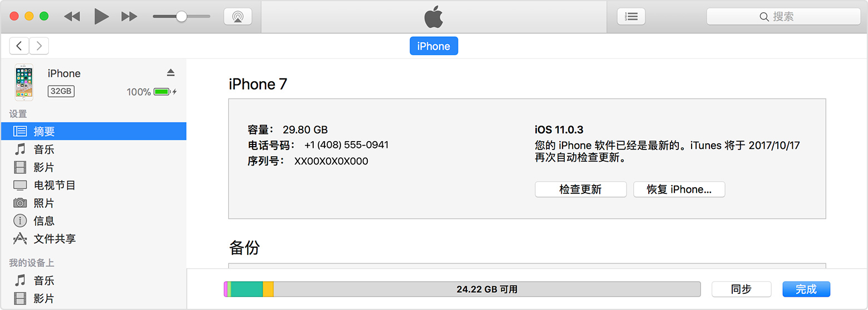Viewport: 868px width, 310px height.
Task: Open 文件共享 in the sidebar
Action: [x=55, y=239]
